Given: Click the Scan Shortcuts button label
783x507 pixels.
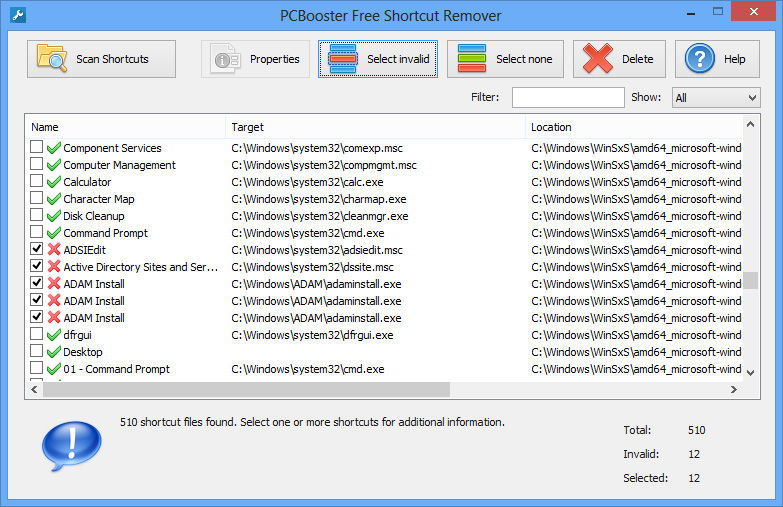Looking at the screenshot, I should [x=112, y=59].
